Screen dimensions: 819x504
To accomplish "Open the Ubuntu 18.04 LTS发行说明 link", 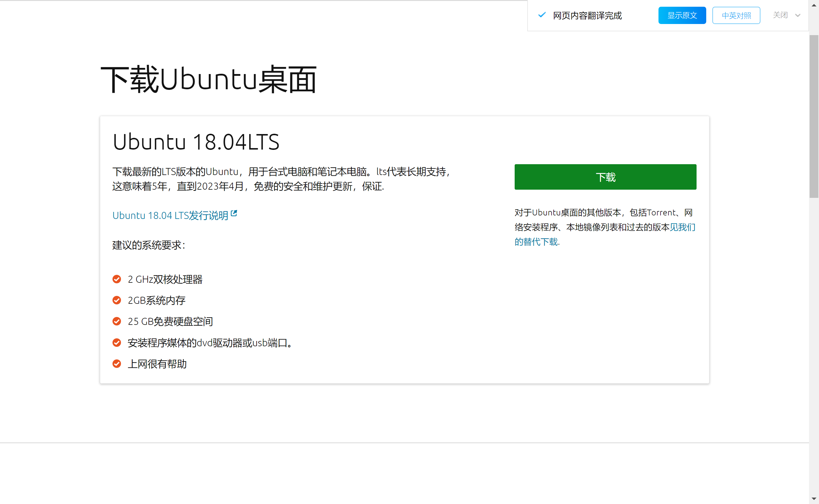I will [x=170, y=215].
